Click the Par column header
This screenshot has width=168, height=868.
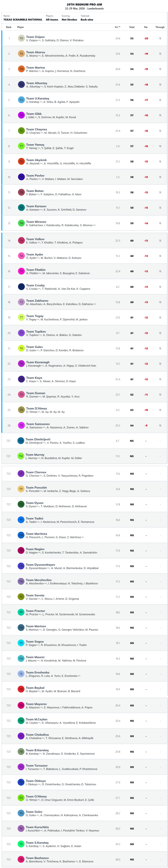146,27
